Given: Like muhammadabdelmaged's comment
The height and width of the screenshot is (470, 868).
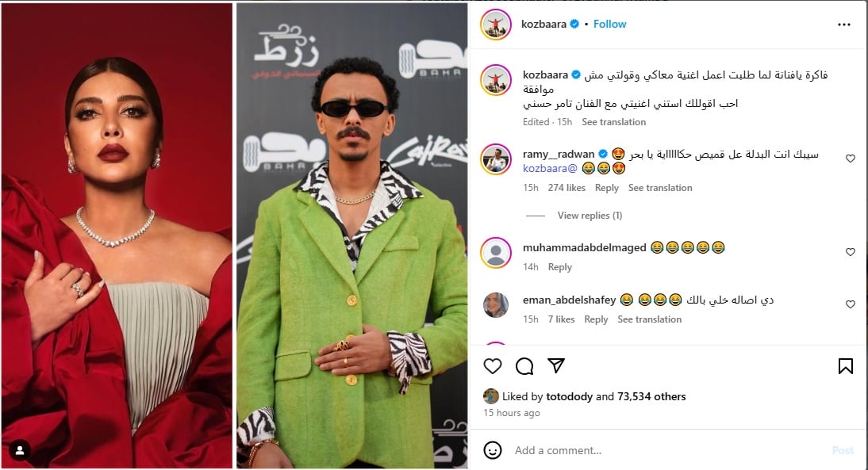Looking at the screenshot, I should pos(851,252).
